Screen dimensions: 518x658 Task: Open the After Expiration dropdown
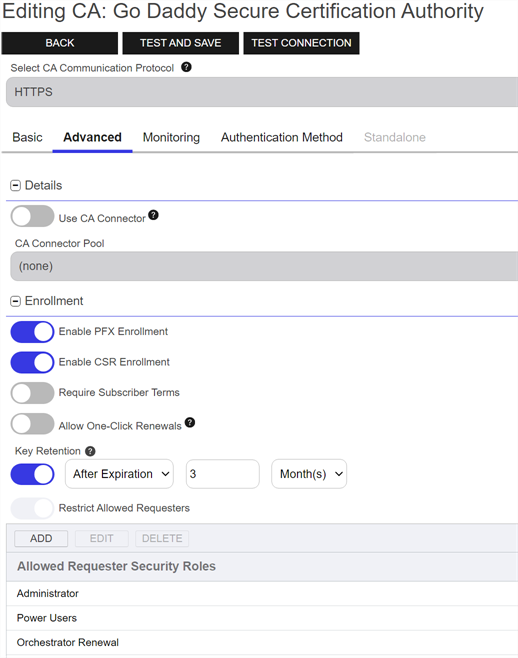(119, 474)
